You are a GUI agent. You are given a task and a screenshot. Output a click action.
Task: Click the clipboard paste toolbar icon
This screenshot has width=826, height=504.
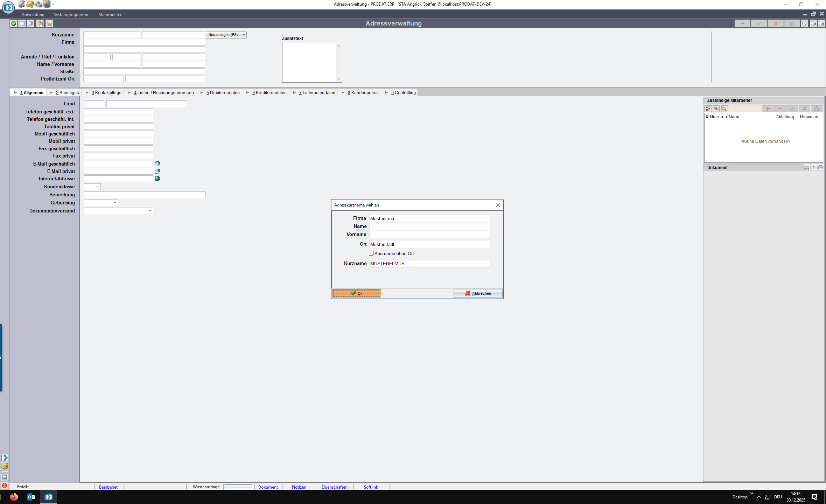[40, 23]
